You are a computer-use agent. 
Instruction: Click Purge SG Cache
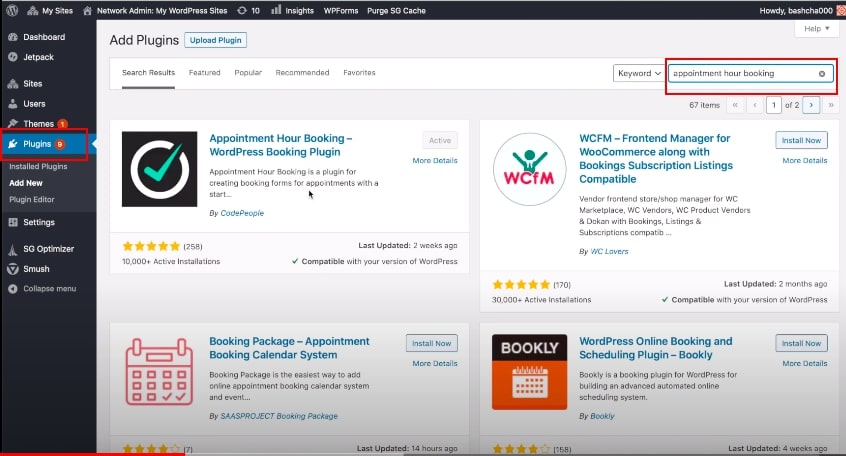click(x=396, y=10)
